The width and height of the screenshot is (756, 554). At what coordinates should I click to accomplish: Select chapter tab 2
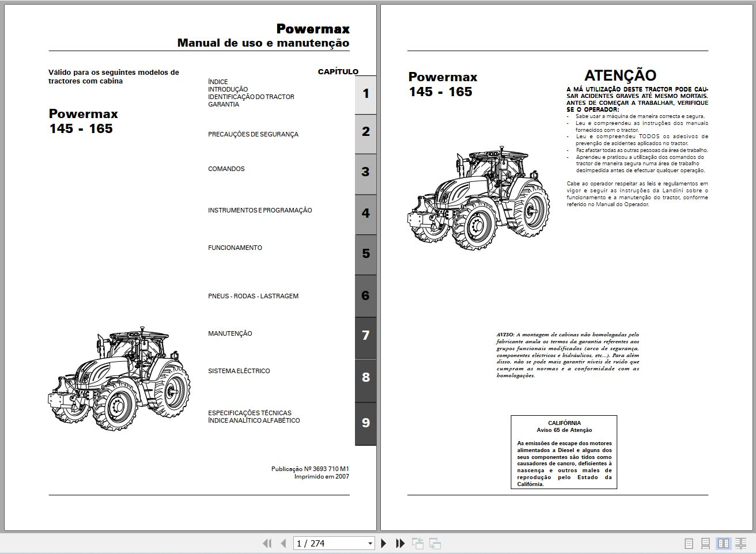pyautogui.click(x=365, y=134)
